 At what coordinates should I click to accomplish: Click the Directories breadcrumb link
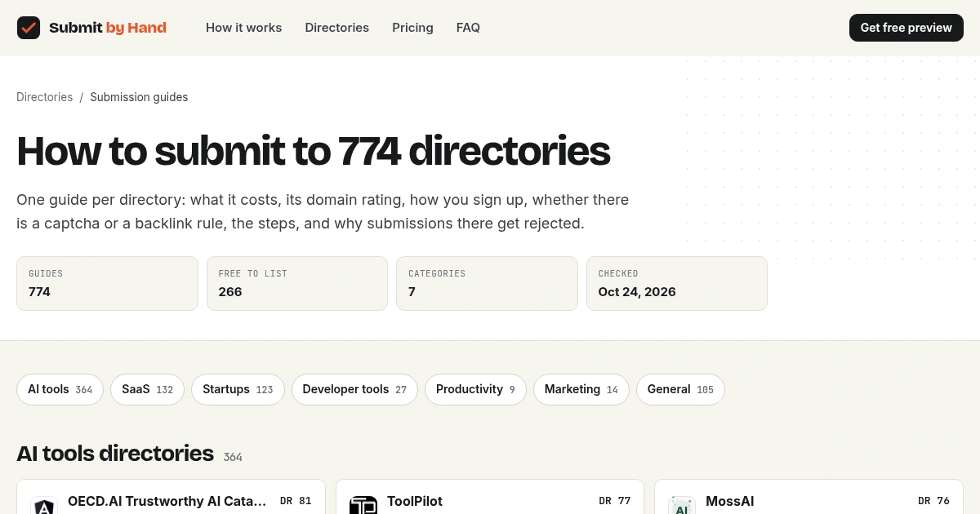(x=45, y=97)
